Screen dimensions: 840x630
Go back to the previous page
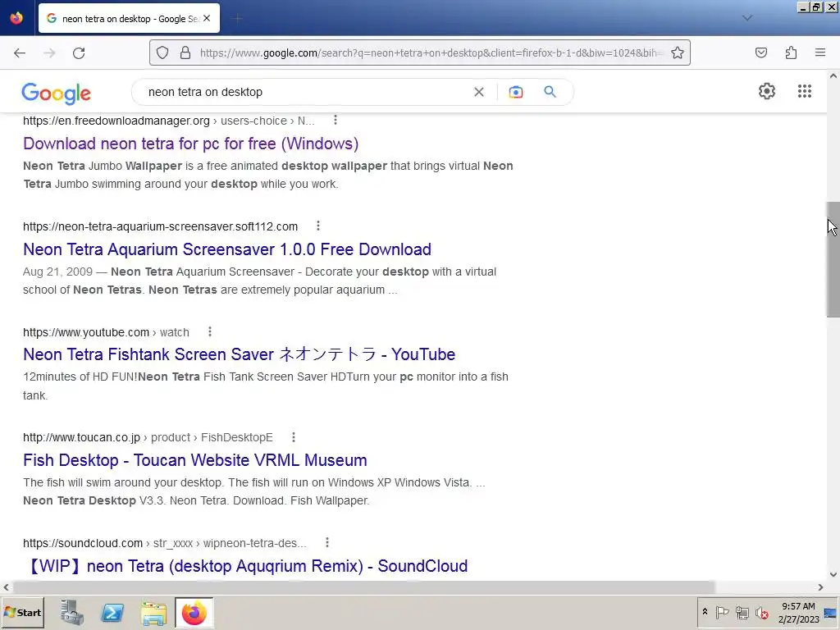[20, 53]
